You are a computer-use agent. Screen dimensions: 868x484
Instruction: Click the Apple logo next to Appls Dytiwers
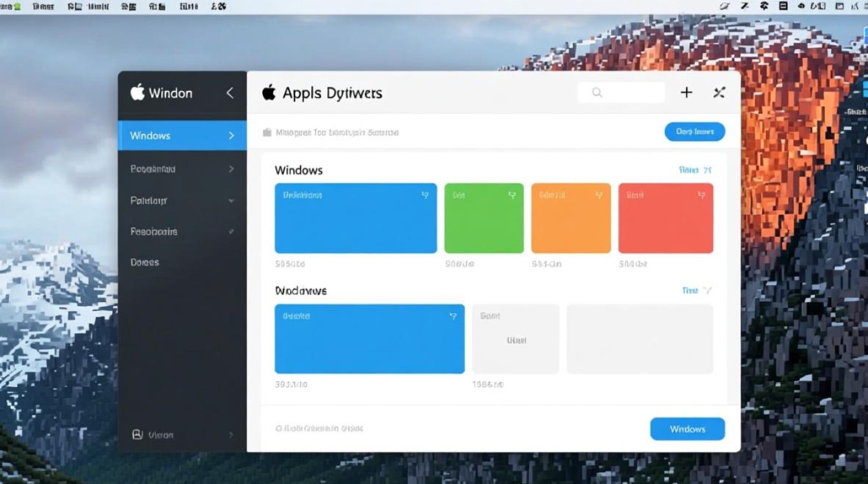269,93
